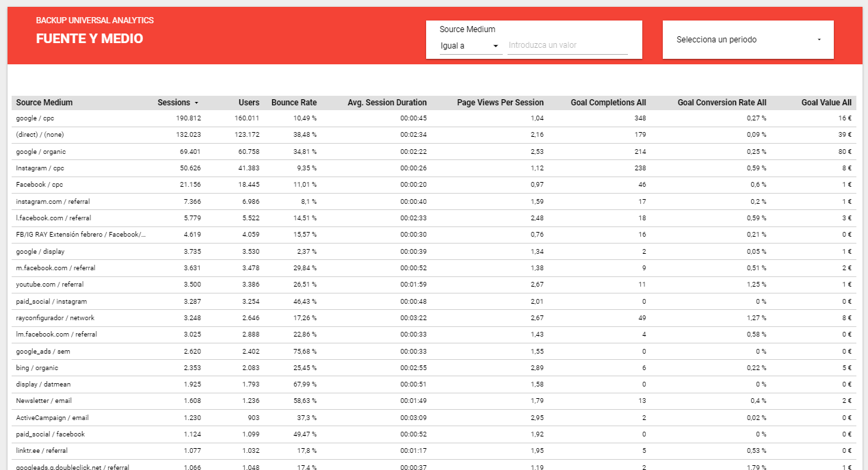868x470 pixels.
Task: Select the 'ActiveCampaign / email' row
Action: click(x=434, y=417)
